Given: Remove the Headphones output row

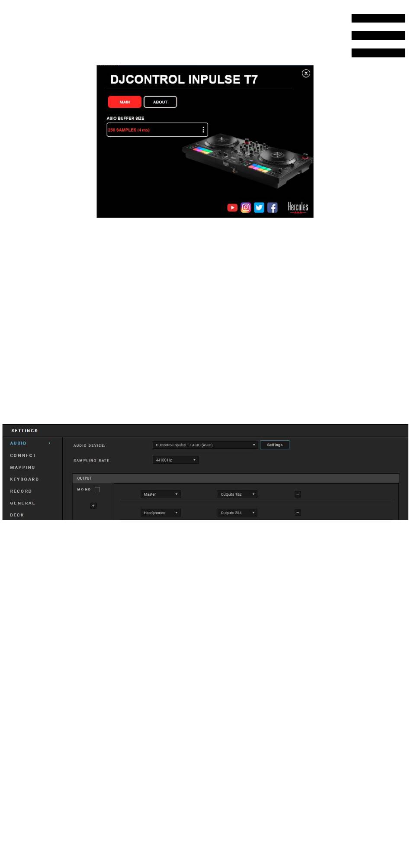Looking at the screenshot, I should [298, 513].
